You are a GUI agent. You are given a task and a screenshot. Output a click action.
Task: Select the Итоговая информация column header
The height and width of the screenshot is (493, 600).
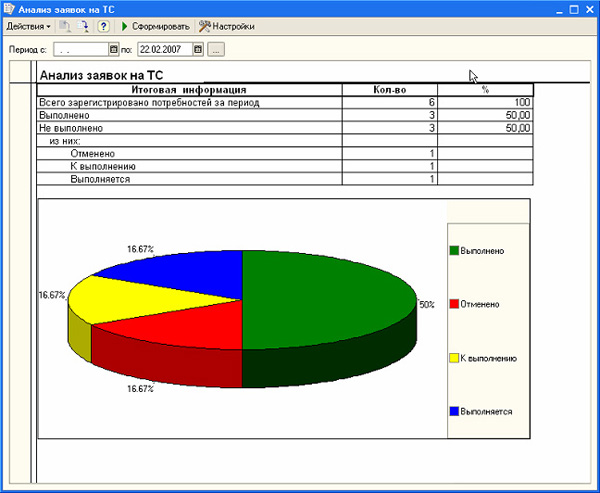tap(189, 90)
